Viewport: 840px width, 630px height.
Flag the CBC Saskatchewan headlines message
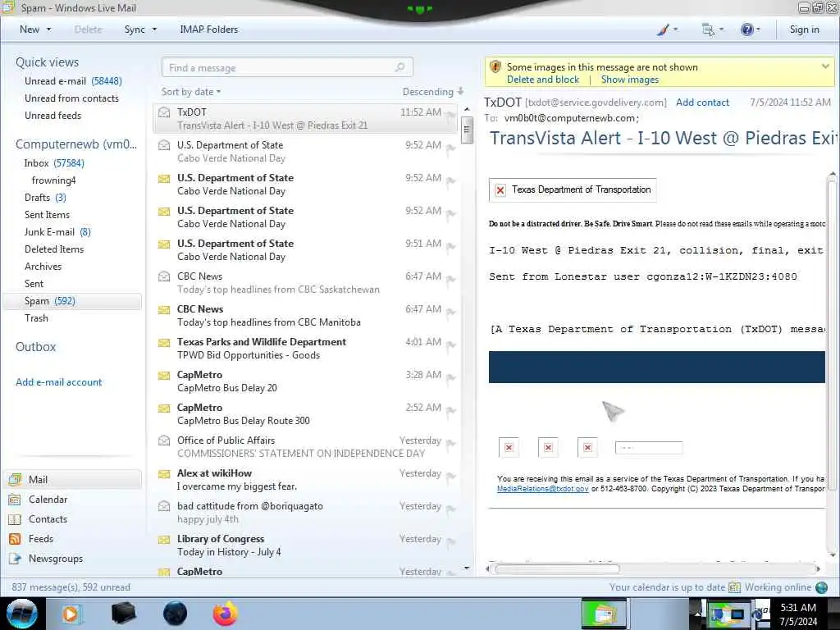point(450,279)
